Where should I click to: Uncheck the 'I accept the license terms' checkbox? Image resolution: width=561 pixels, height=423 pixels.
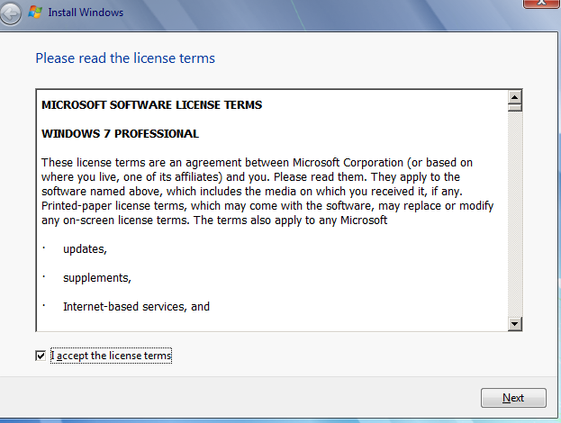(x=40, y=356)
